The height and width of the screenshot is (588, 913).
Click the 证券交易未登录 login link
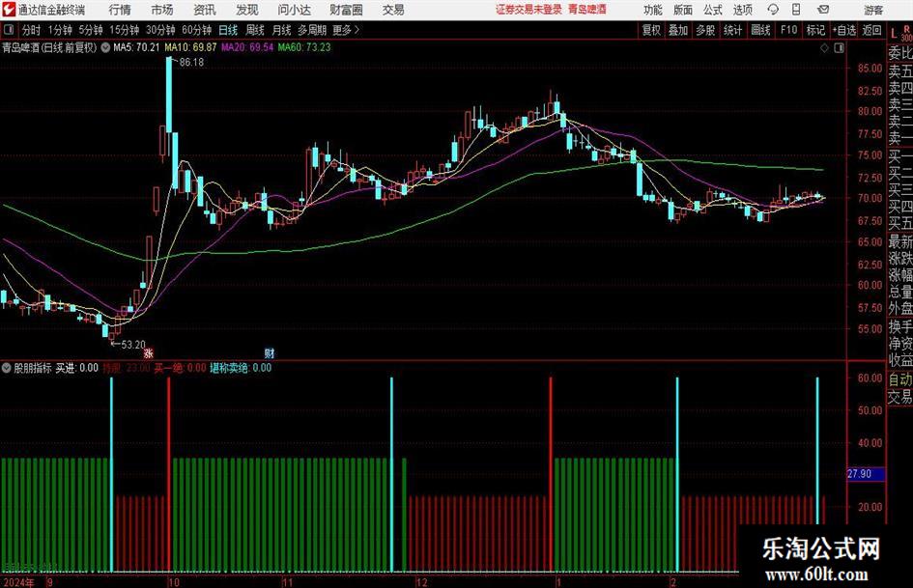click(x=528, y=10)
